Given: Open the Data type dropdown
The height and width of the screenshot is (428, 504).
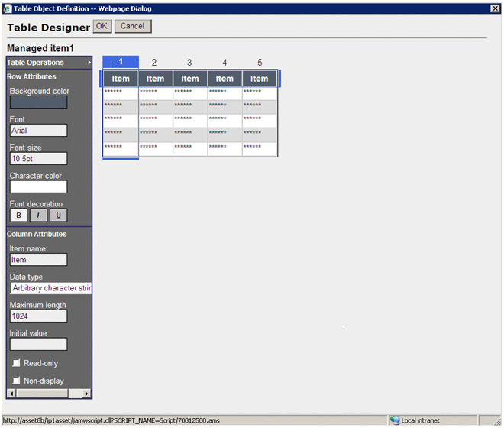Looking at the screenshot, I should click(x=51, y=288).
